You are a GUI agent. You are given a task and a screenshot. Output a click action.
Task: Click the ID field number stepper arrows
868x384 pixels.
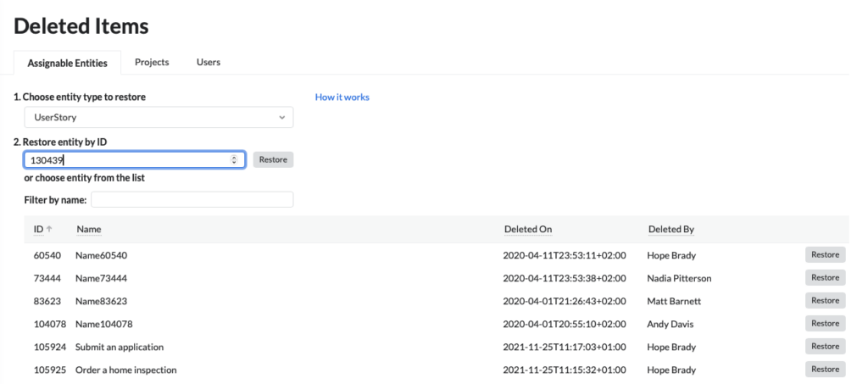click(234, 160)
